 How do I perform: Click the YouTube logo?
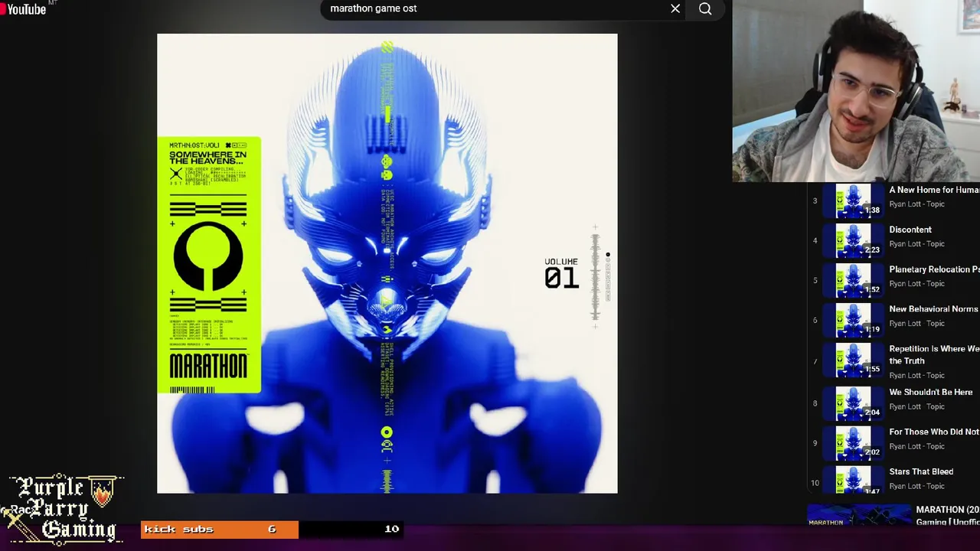coord(24,8)
